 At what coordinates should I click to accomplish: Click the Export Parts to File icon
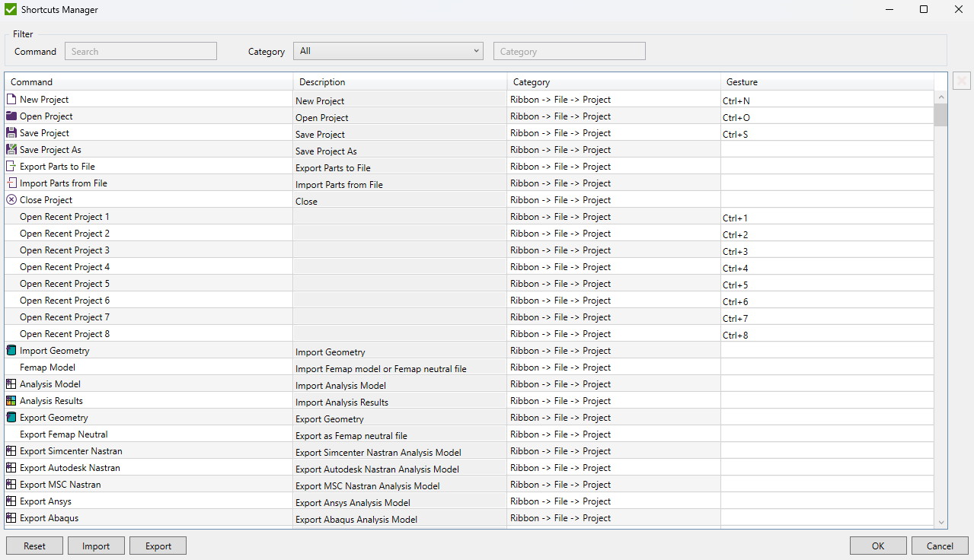pyautogui.click(x=11, y=167)
